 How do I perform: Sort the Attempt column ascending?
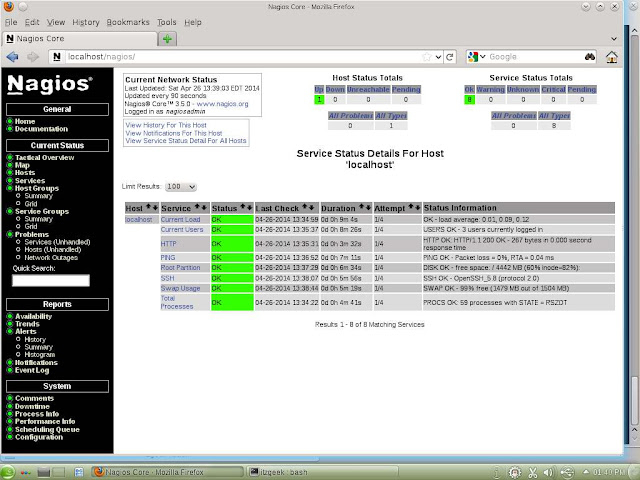411,207
